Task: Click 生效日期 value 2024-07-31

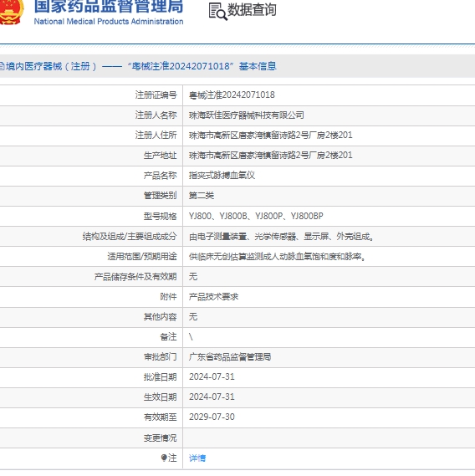Action: [x=212, y=397]
